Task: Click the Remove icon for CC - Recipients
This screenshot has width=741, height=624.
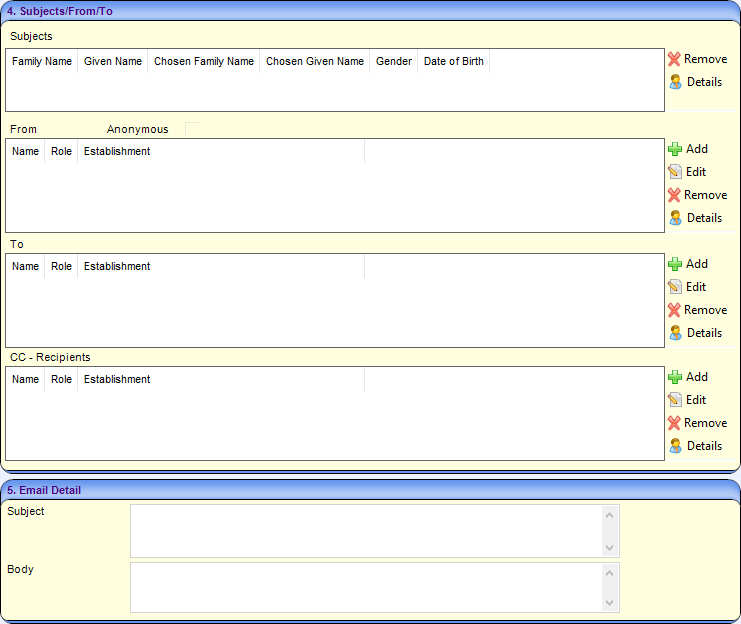Action: [675, 423]
